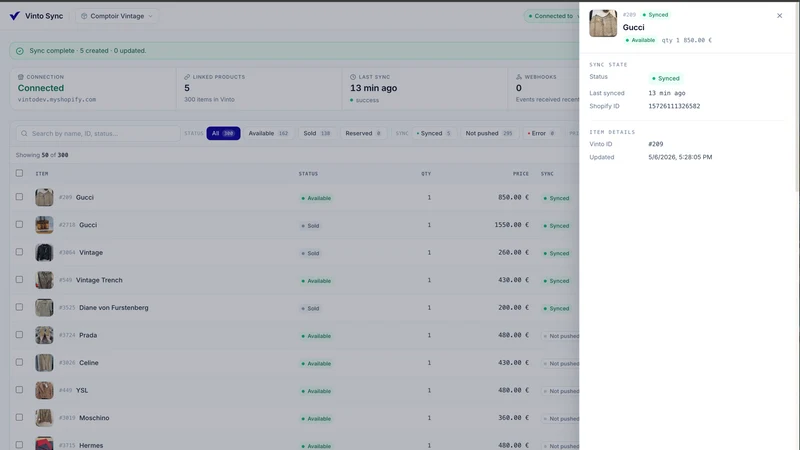Open the Prada item thumbnail

(x=44, y=335)
